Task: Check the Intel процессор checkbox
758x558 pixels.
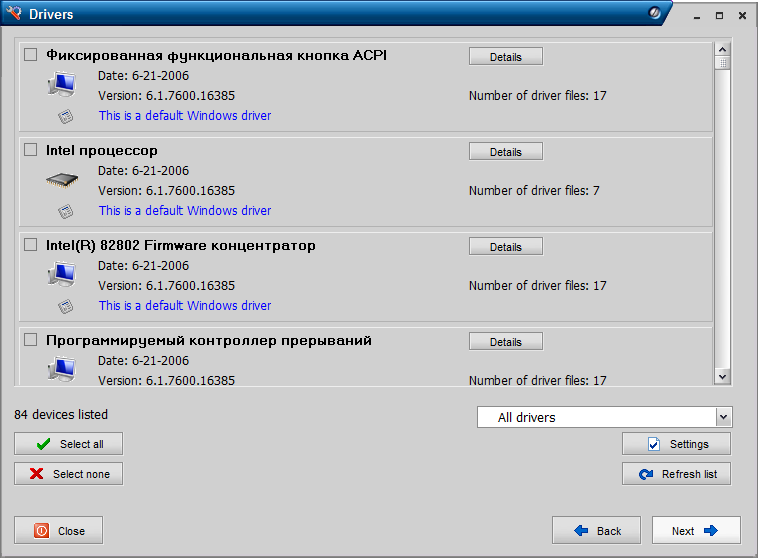Action: click(x=30, y=150)
